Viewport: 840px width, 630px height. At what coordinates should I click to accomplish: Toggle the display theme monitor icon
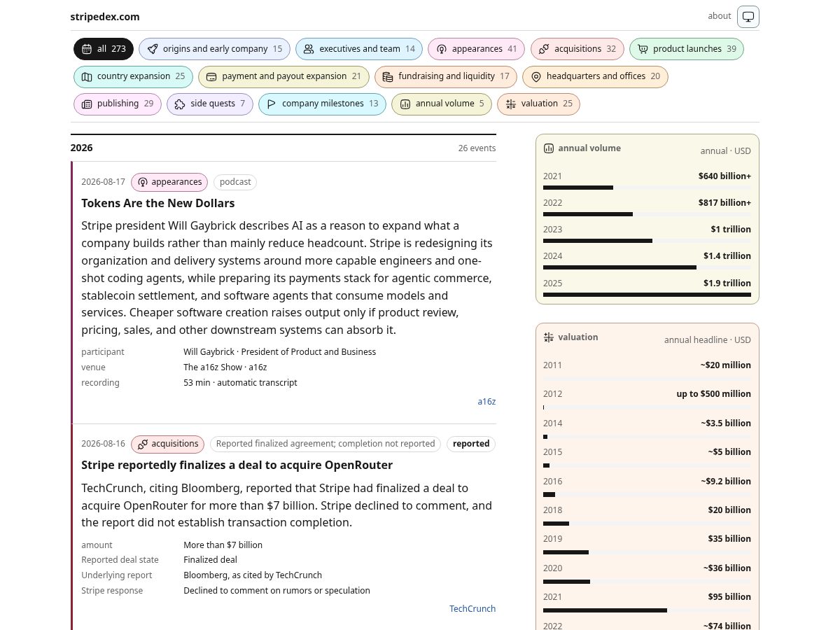[x=748, y=16]
